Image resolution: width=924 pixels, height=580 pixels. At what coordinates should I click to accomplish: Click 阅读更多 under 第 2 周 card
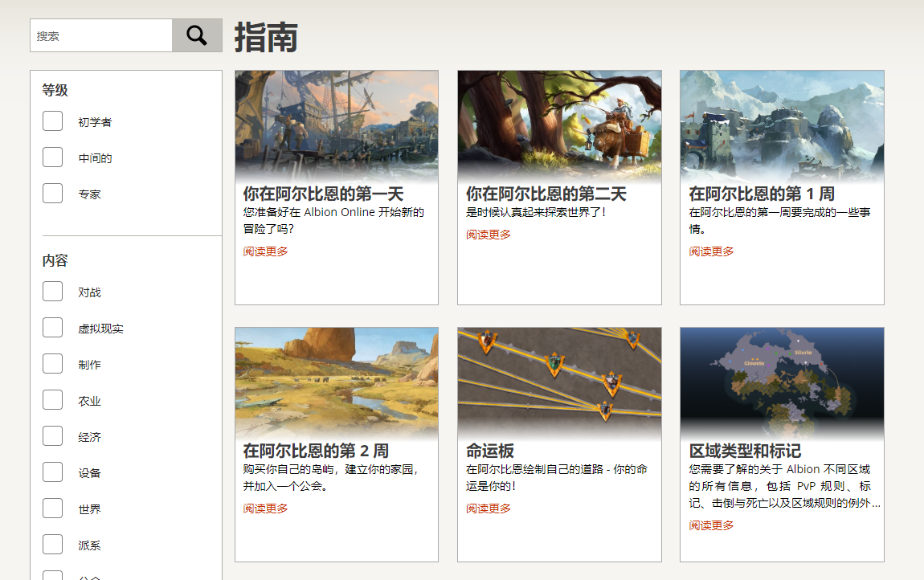[265, 509]
